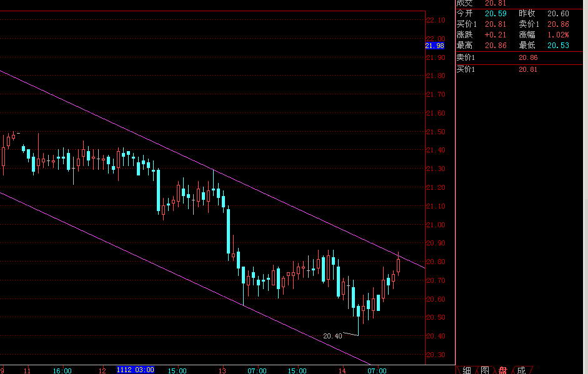The image size is (588, 374).
Task: Click the date 11 label on the time axis
Action: pos(27,371)
